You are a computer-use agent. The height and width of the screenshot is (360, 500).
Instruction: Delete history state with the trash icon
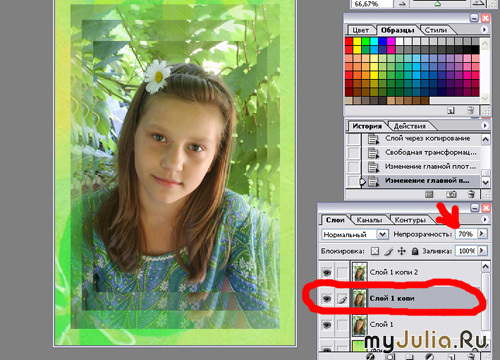(471, 194)
